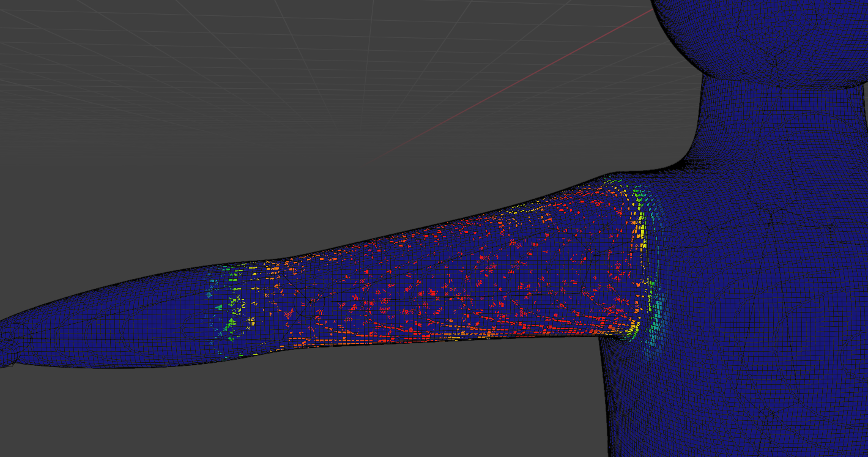Click the red-speckled upper arm center
The height and width of the screenshot is (457, 868).
point(440,275)
